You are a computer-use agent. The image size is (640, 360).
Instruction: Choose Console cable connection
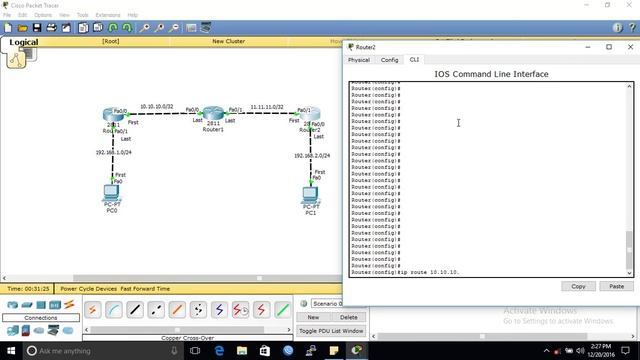click(114, 310)
